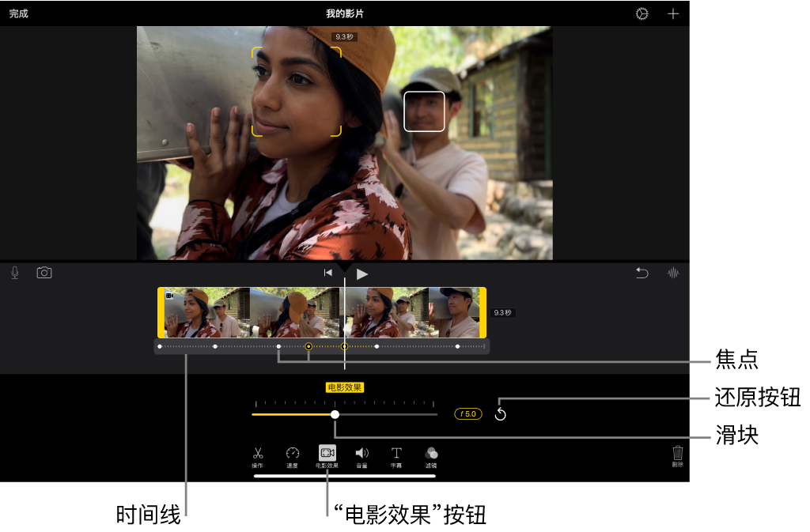Open project settings gear icon

(642, 14)
